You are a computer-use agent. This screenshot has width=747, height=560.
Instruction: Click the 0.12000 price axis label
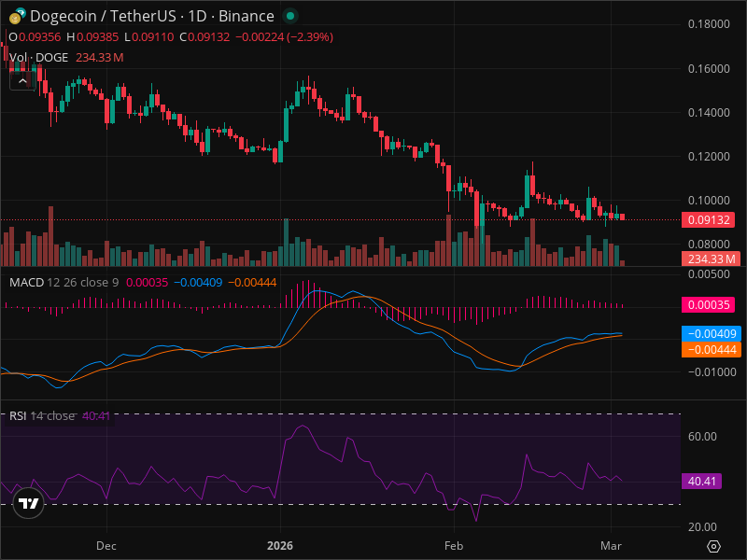(x=709, y=156)
